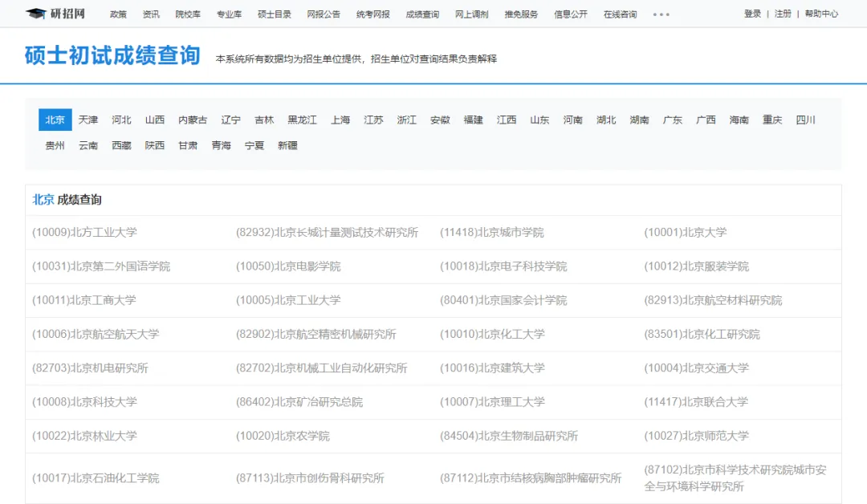867x504 pixels.
Task: Go to 网上调剂 in top nav
Action: coord(472,14)
